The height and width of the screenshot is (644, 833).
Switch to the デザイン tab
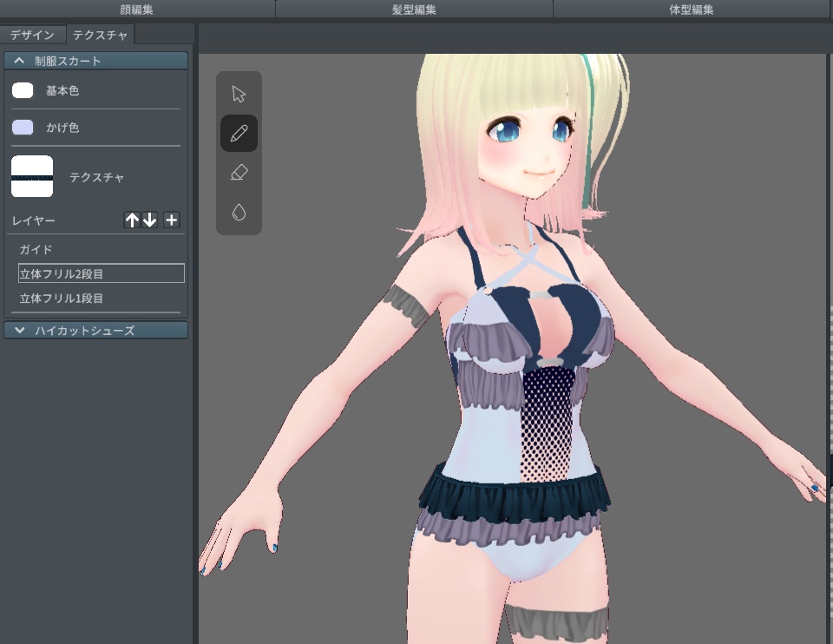coord(33,35)
